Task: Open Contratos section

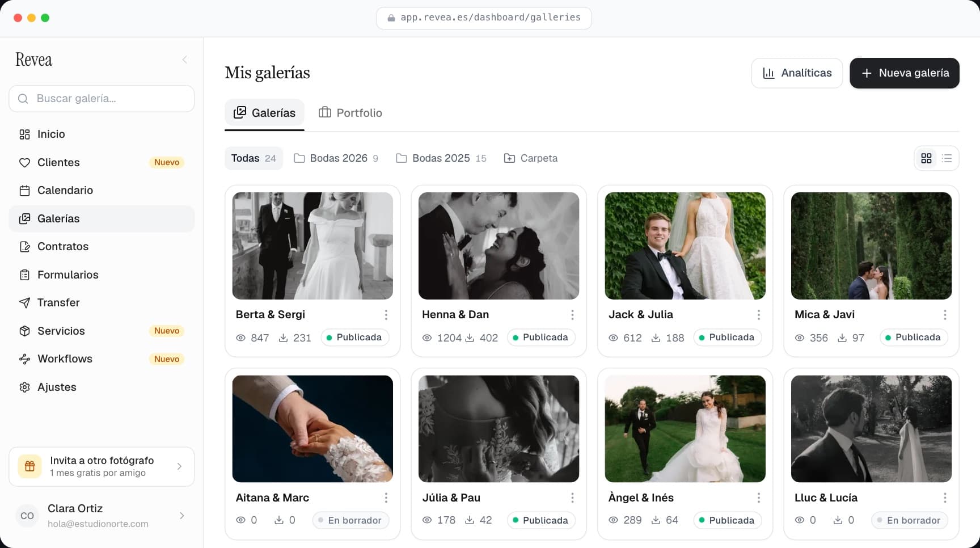Action: (102, 247)
